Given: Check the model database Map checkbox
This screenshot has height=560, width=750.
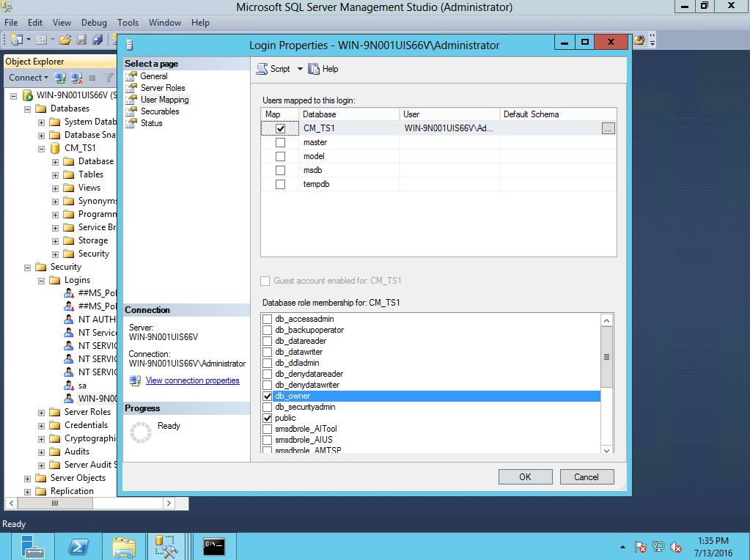Looking at the screenshot, I should coord(280,156).
